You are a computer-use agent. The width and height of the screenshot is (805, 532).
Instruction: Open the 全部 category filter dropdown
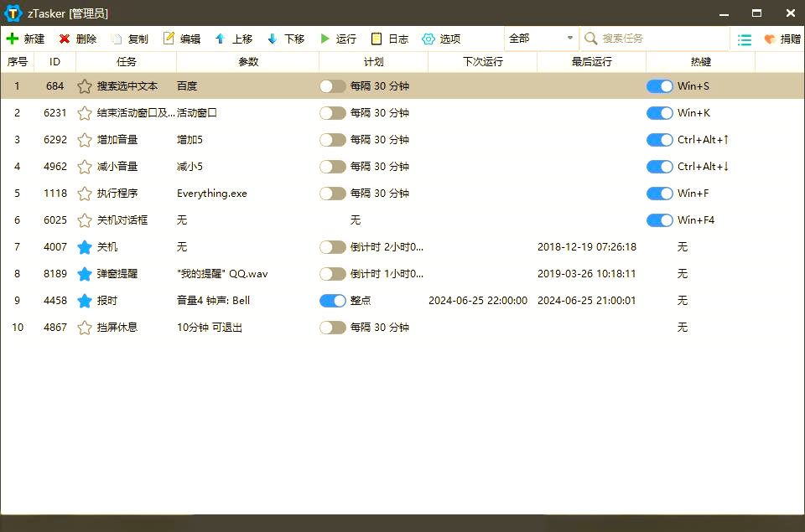tap(541, 39)
